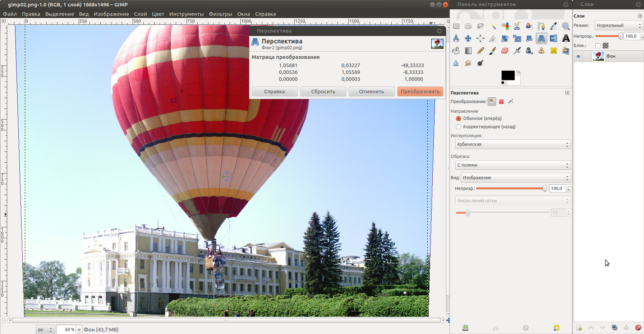Screen dimensions: 644x334
Task: Select the Scissors selection tool
Action: (517, 26)
